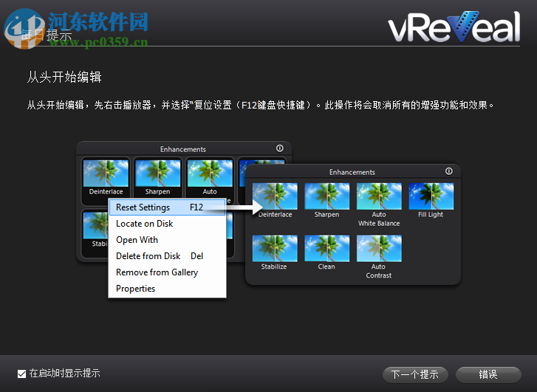The height and width of the screenshot is (392, 537).
Task: Click the back panel's Enhancements title
Action: pyautogui.click(x=183, y=149)
